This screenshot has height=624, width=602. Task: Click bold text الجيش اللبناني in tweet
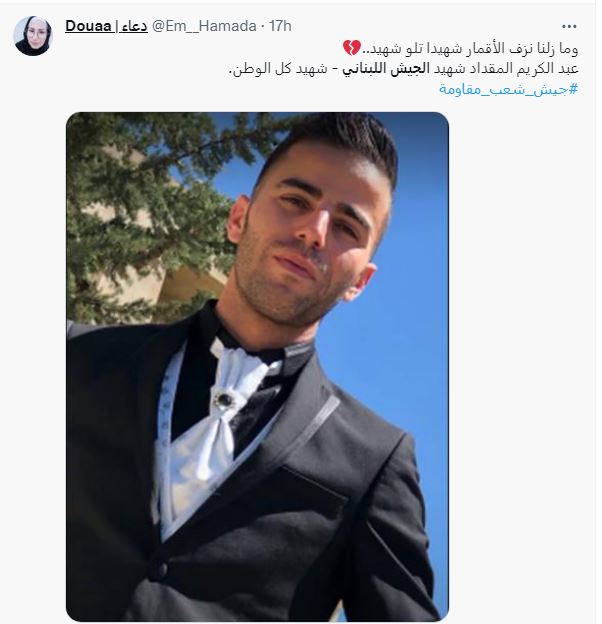pyautogui.click(x=386, y=68)
